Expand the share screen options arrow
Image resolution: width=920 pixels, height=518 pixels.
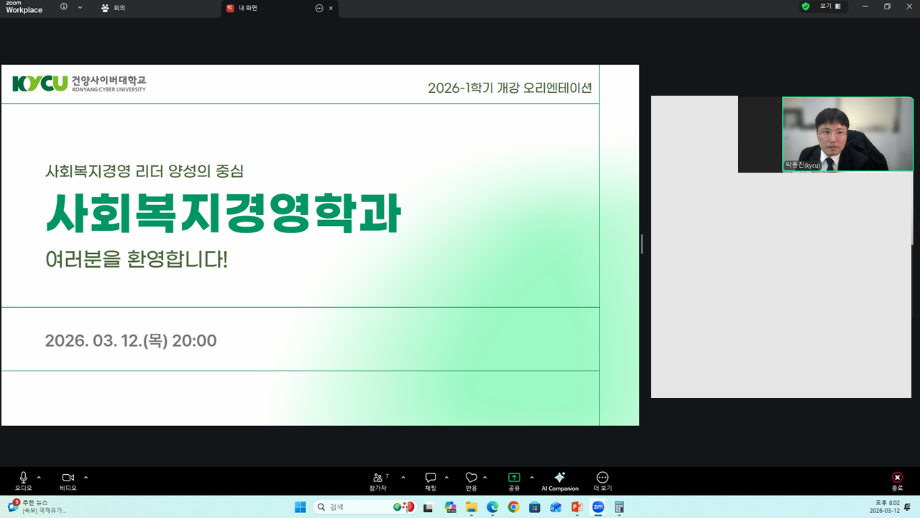point(532,478)
